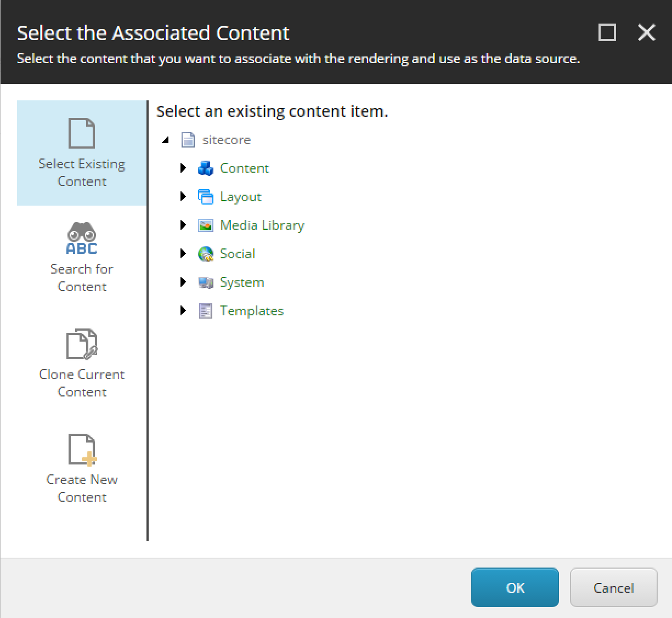Click the Social globe icon
Image resolution: width=672 pixels, height=618 pixels.
206,254
